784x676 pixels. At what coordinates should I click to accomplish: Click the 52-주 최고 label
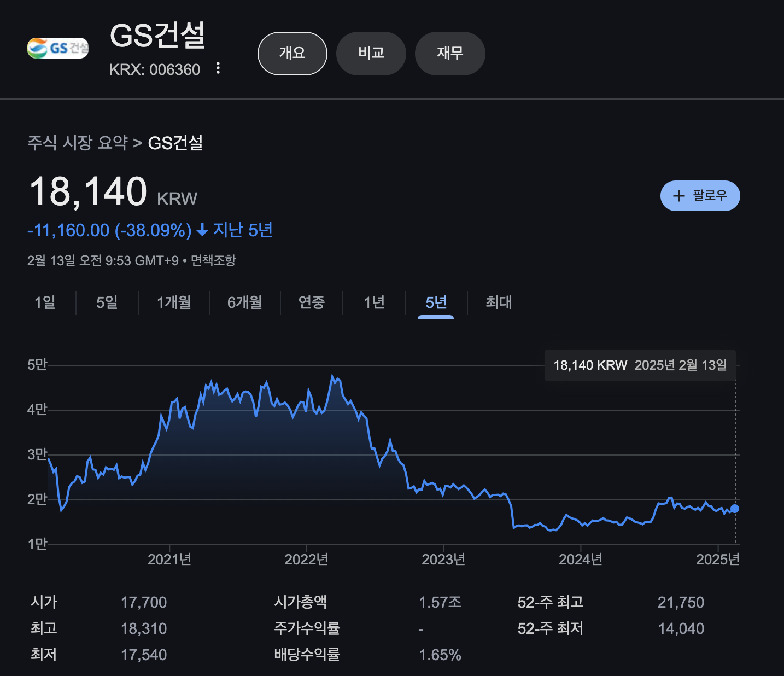click(551, 602)
